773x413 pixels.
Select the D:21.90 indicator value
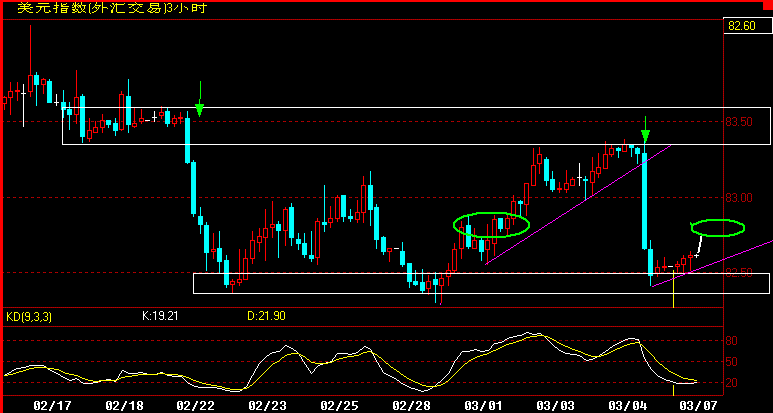[x=266, y=315]
